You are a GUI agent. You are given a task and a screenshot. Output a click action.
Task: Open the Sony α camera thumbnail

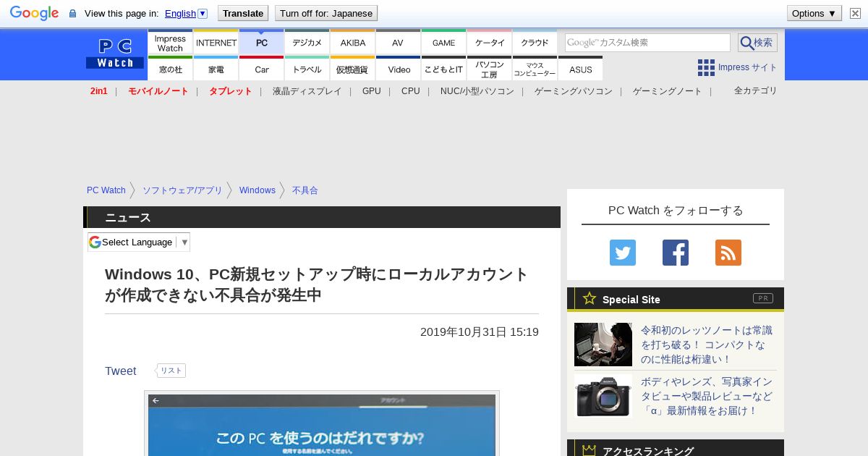coord(603,396)
